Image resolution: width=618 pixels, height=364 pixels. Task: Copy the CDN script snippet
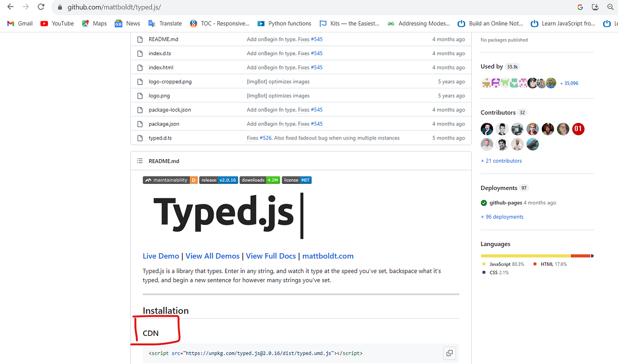pos(449,353)
